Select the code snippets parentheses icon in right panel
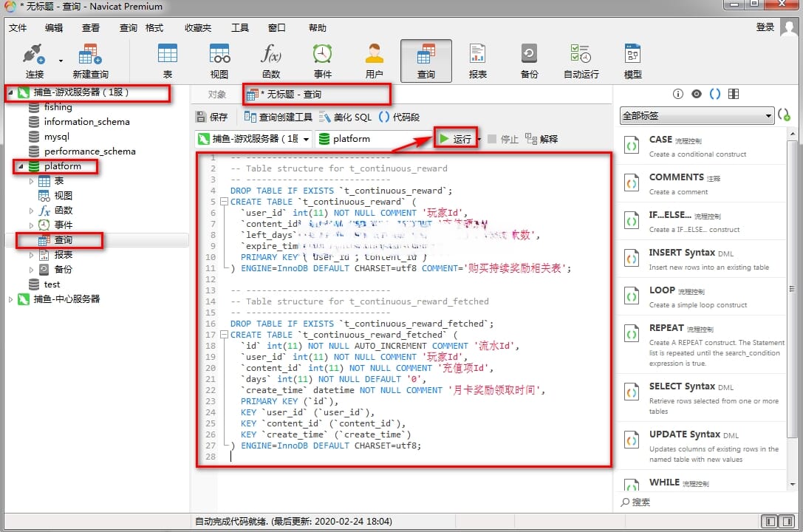The image size is (803, 532). (x=715, y=94)
